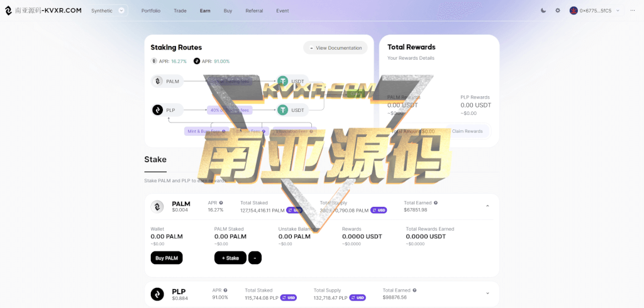Toggle PALM Total Supply USD switch
Image resolution: width=644 pixels, height=308 pixels.
pos(379,211)
